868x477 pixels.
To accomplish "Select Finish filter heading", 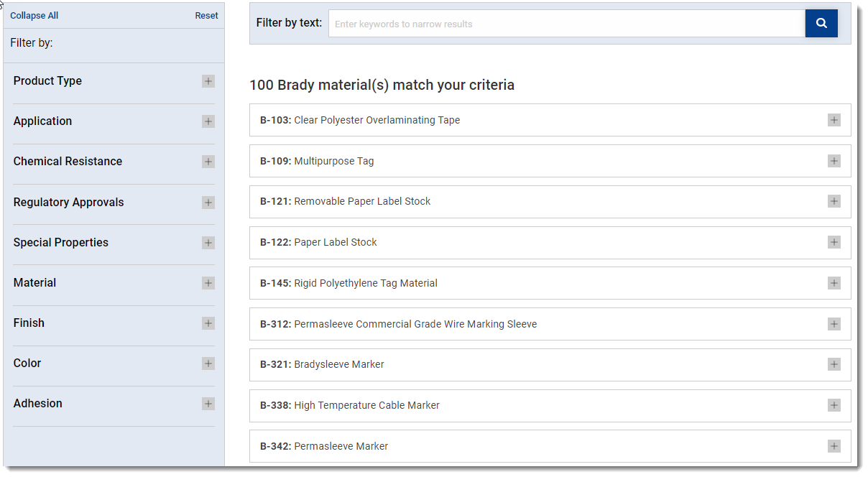I will (x=29, y=323).
